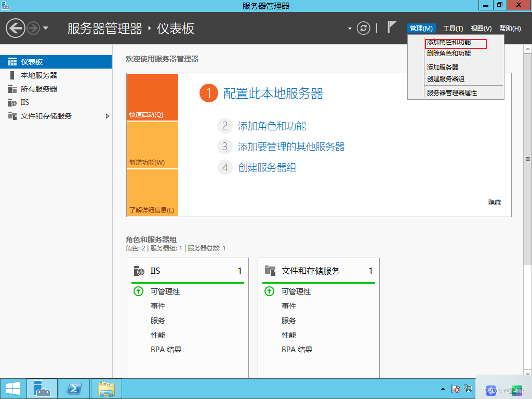The height and width of the screenshot is (399, 532).
Task: Click the 所有服务器 sidebar icon
Action: coord(12,89)
